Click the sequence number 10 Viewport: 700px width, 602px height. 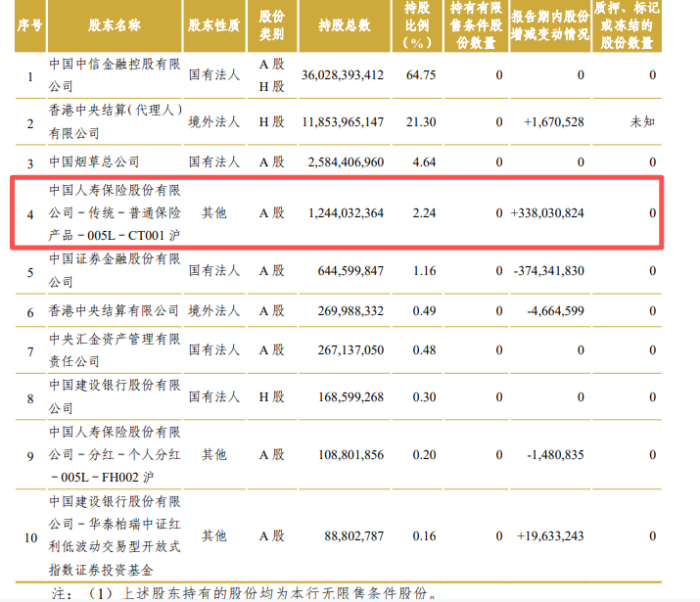tap(30, 537)
